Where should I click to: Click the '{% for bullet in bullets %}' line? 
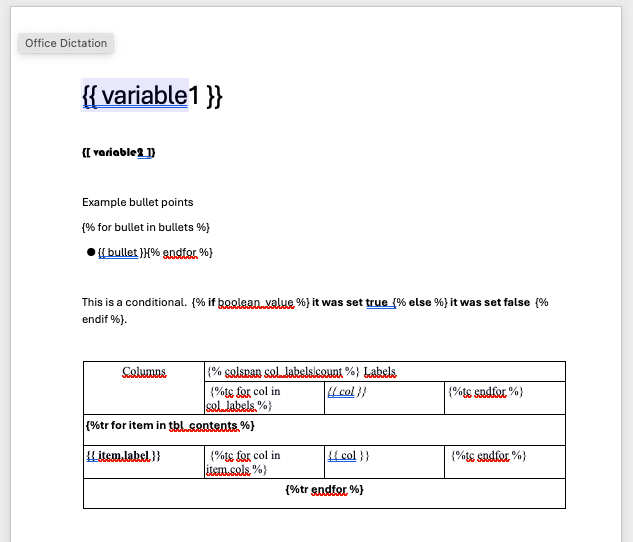(145, 227)
